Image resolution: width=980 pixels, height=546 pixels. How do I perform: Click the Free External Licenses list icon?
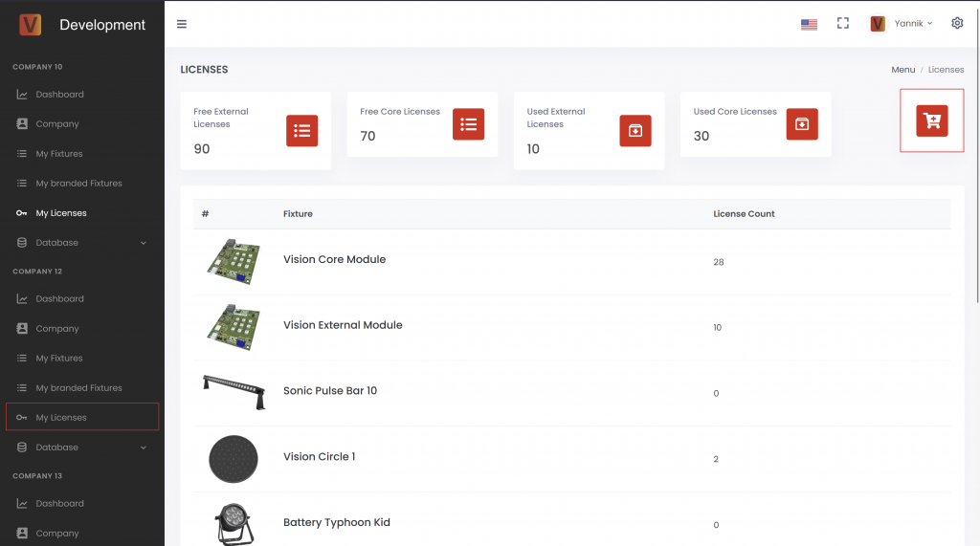[x=301, y=130]
